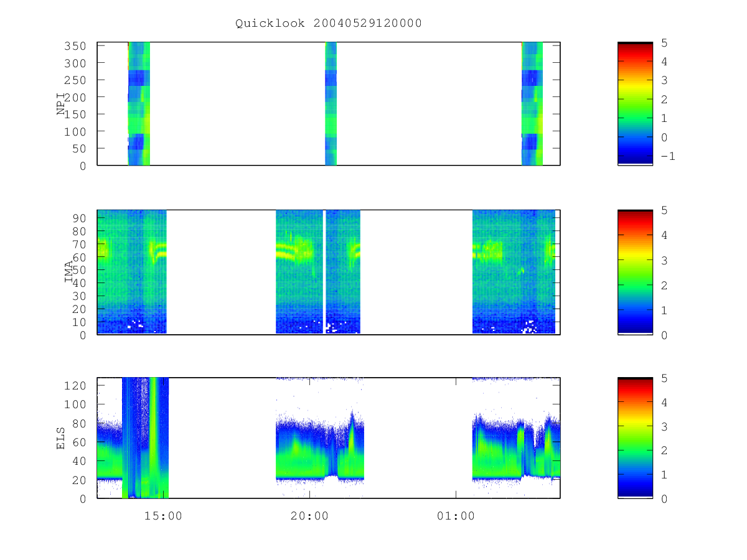Click the 90 tick on IMA axis
The image size is (747, 560).
pyautogui.click(x=80, y=217)
